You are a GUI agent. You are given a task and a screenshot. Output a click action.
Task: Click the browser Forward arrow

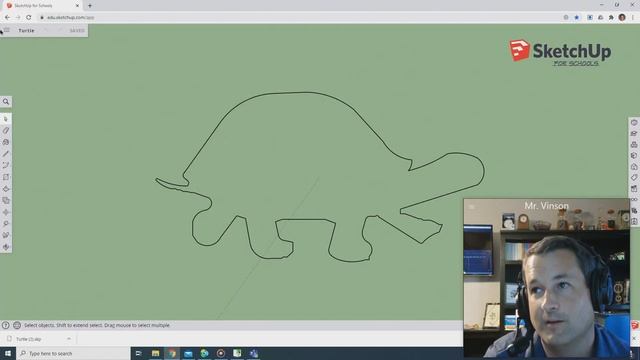[x=18, y=18]
